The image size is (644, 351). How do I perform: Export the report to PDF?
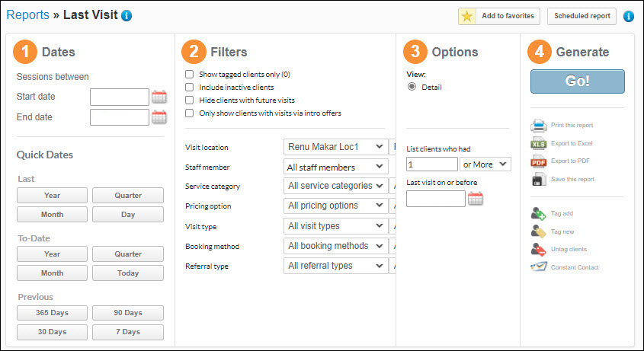(x=539, y=161)
